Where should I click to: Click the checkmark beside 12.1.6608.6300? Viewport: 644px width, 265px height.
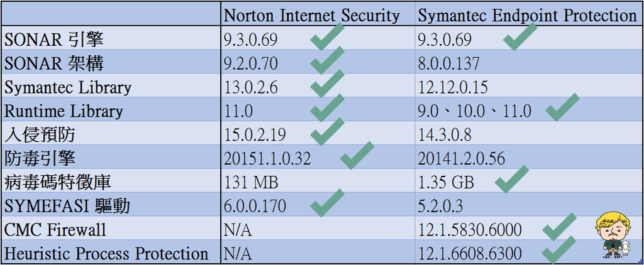[x=559, y=249]
